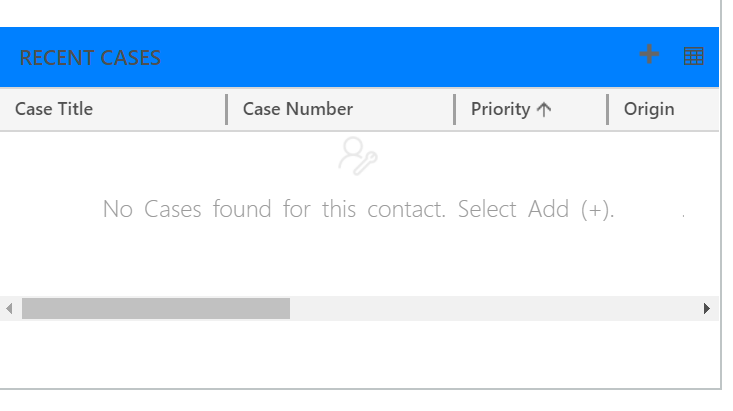
Task: Sort by the Case Title column
Action: click(x=54, y=110)
